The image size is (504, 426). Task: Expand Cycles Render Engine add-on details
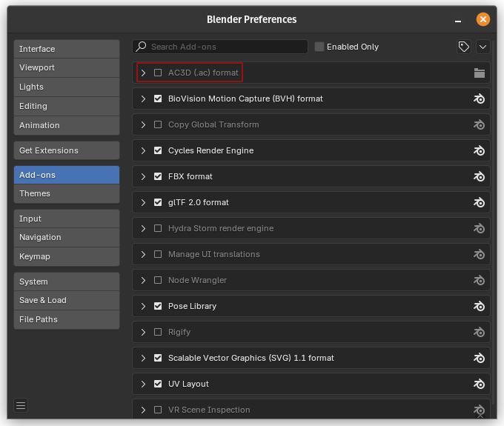point(143,150)
